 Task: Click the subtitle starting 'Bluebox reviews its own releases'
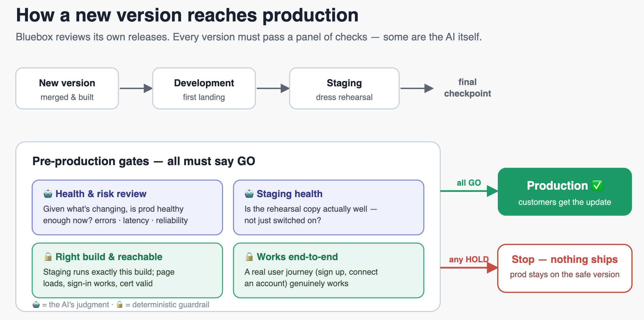pyautogui.click(x=249, y=37)
